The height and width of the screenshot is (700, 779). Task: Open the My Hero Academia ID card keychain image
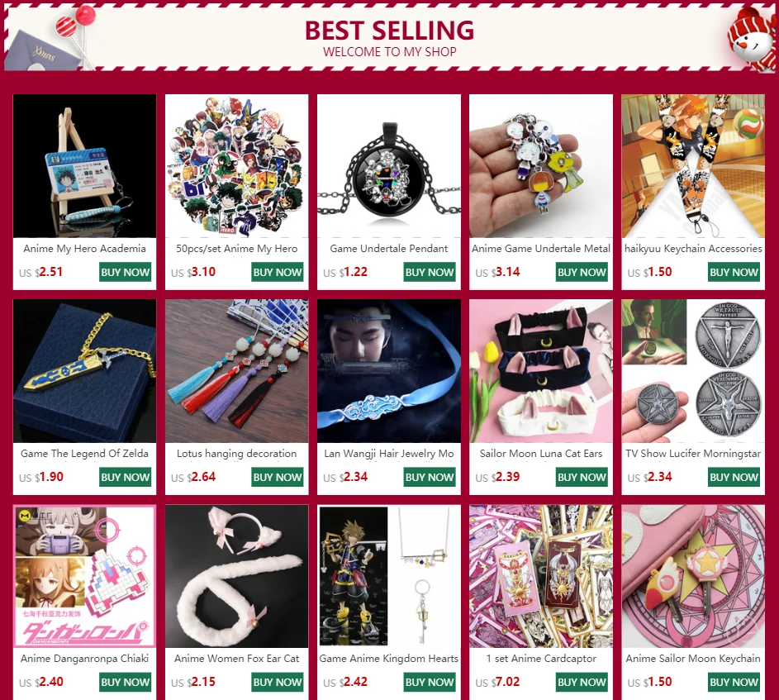(x=84, y=166)
